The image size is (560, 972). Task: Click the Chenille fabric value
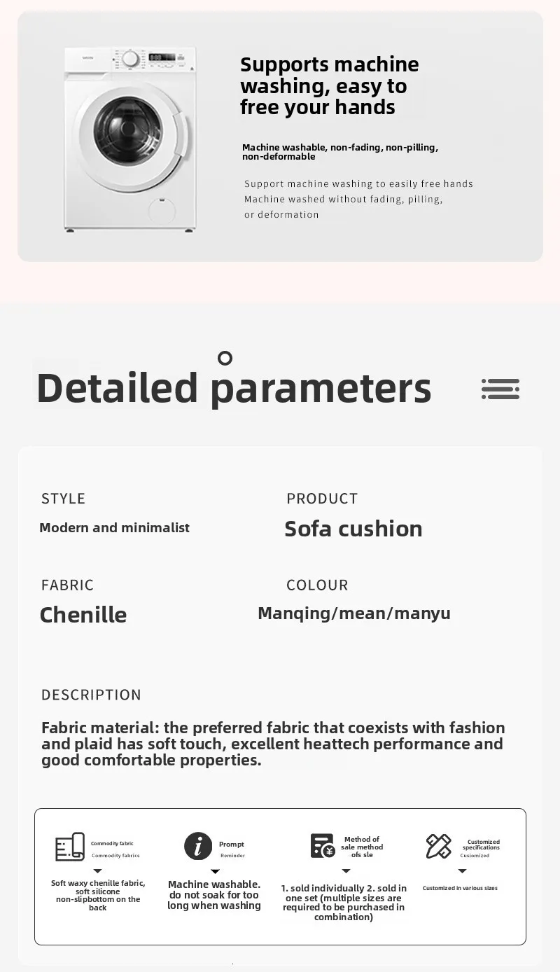(83, 615)
